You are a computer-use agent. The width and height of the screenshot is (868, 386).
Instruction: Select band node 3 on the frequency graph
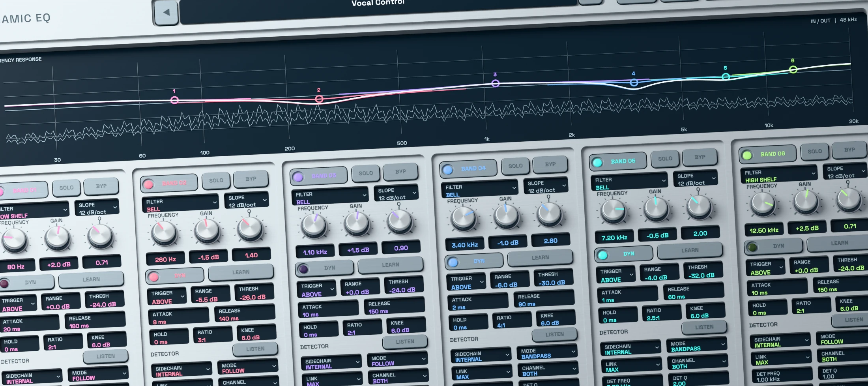[496, 83]
